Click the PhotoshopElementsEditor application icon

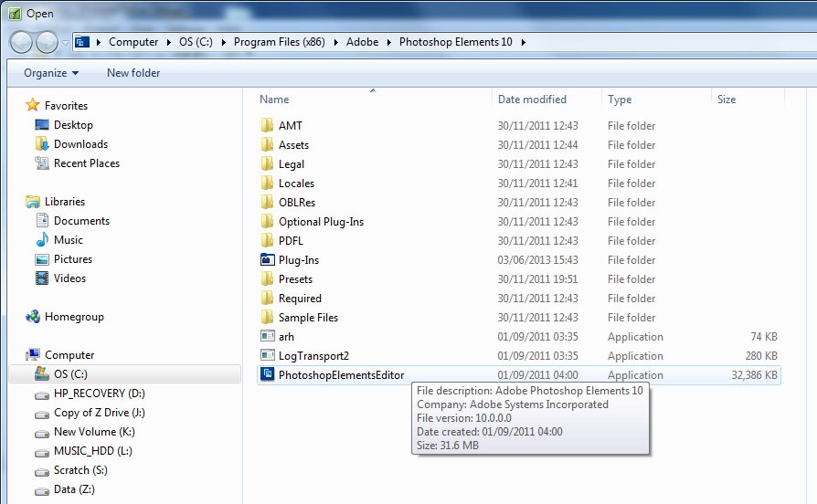(x=267, y=373)
